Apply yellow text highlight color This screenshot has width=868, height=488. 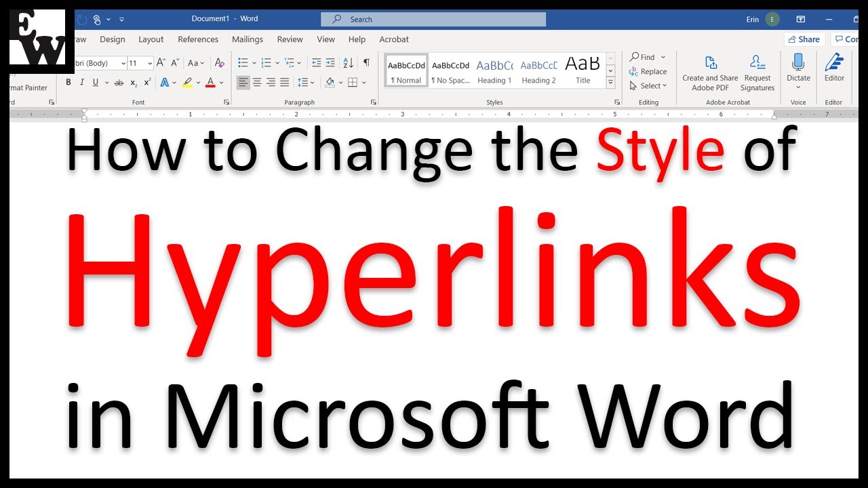188,83
